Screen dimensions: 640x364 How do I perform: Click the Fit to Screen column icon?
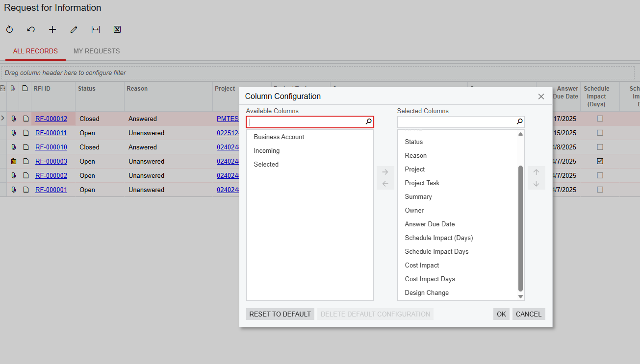96,29
